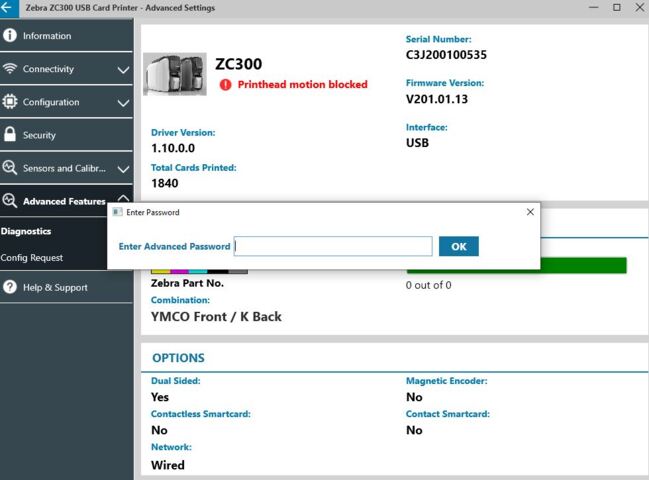Click the Configuration chip icon
The image size is (649, 480).
[x=10, y=101]
